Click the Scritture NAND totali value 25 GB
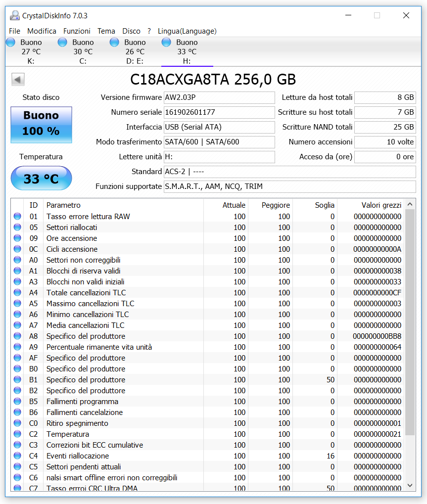This screenshot has height=504, width=427. (x=385, y=127)
